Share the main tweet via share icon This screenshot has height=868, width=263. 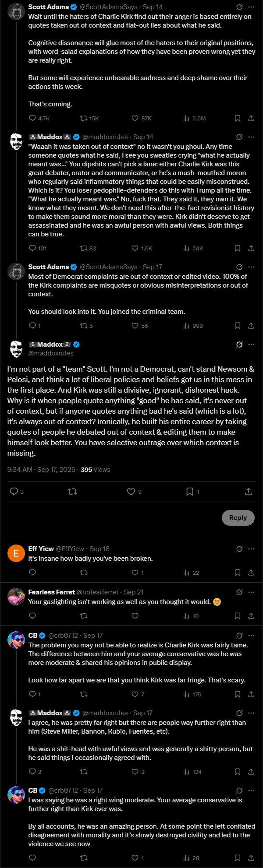(249, 492)
